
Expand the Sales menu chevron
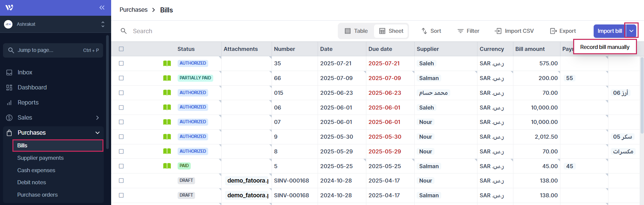pos(97,118)
